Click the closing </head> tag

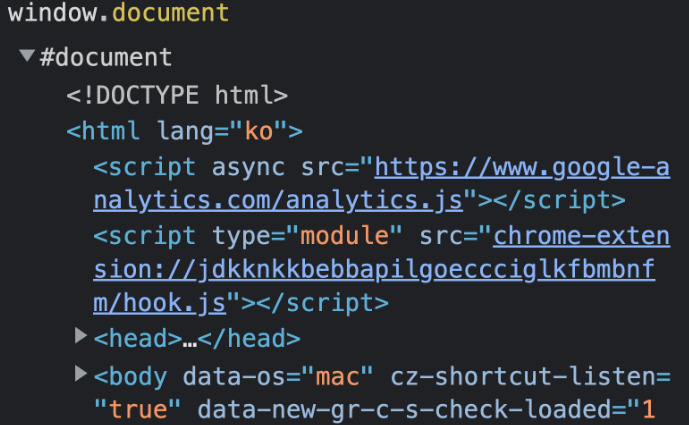click(249, 338)
